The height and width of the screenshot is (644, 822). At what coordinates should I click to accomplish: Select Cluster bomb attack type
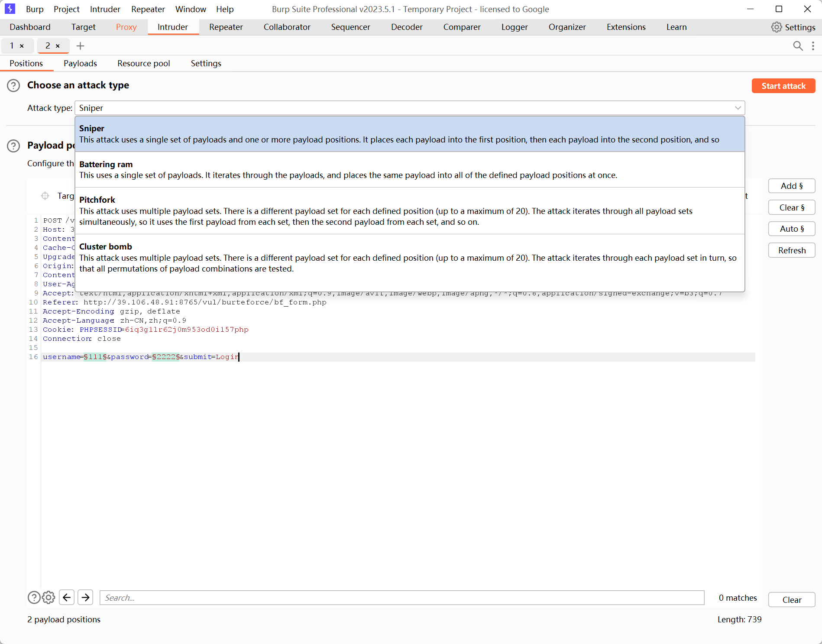click(410, 258)
